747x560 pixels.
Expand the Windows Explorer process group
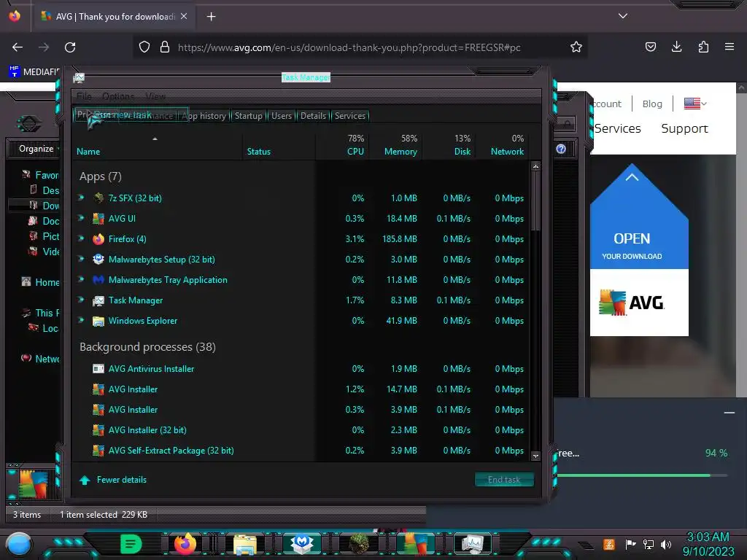[x=82, y=320]
